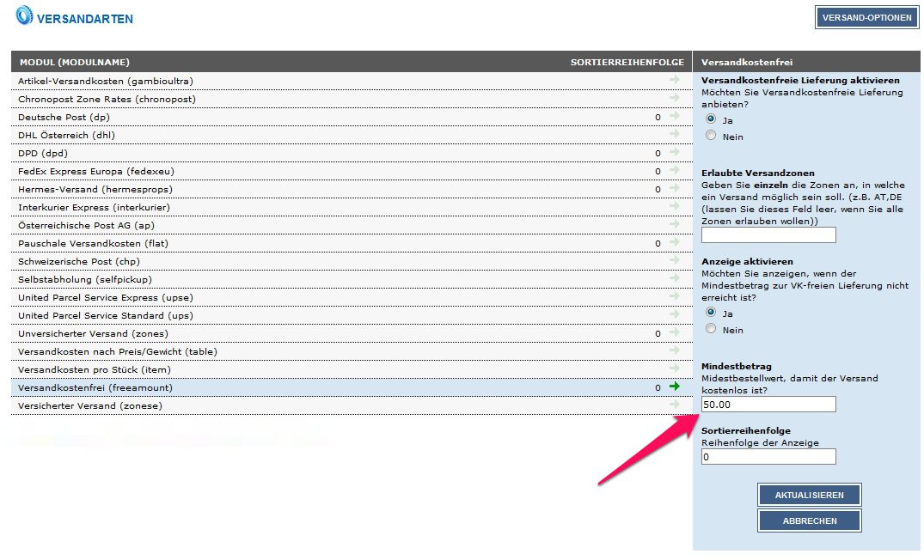Focus the Erlaubte Versandzonen text field
The height and width of the screenshot is (560, 924).
768,234
